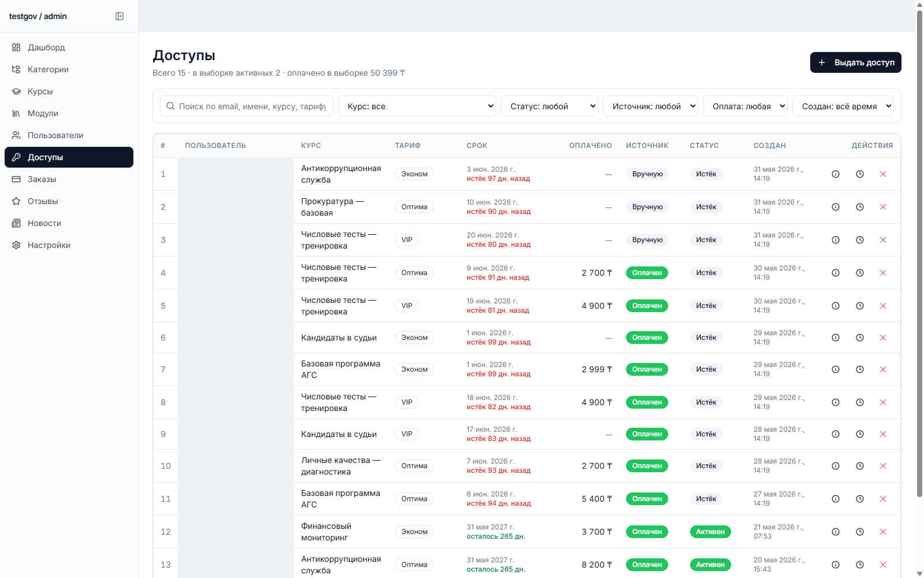Viewport: 924px width, 578px height.
Task: Click the page vertical scrollbar thumb
Action: 920,252
